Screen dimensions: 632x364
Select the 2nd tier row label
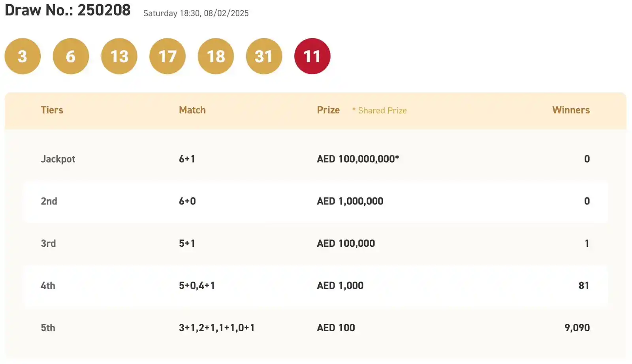click(49, 201)
